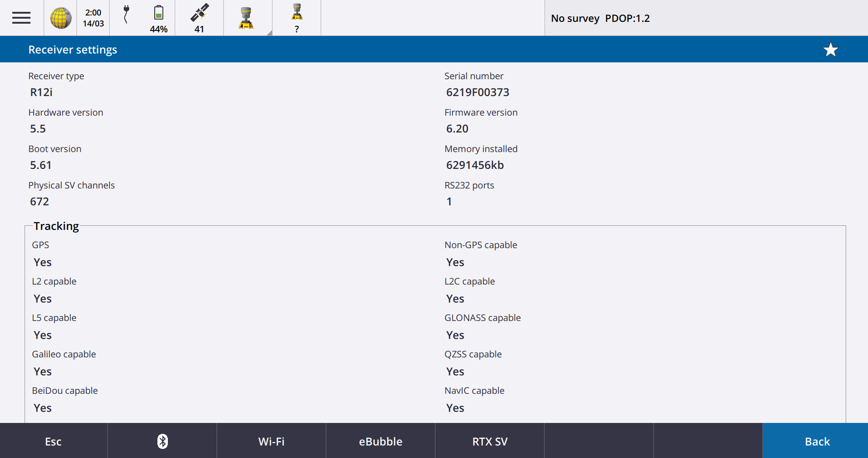Image resolution: width=868 pixels, height=458 pixels.
Task: Click the Physical SV channels label
Action: point(71,185)
